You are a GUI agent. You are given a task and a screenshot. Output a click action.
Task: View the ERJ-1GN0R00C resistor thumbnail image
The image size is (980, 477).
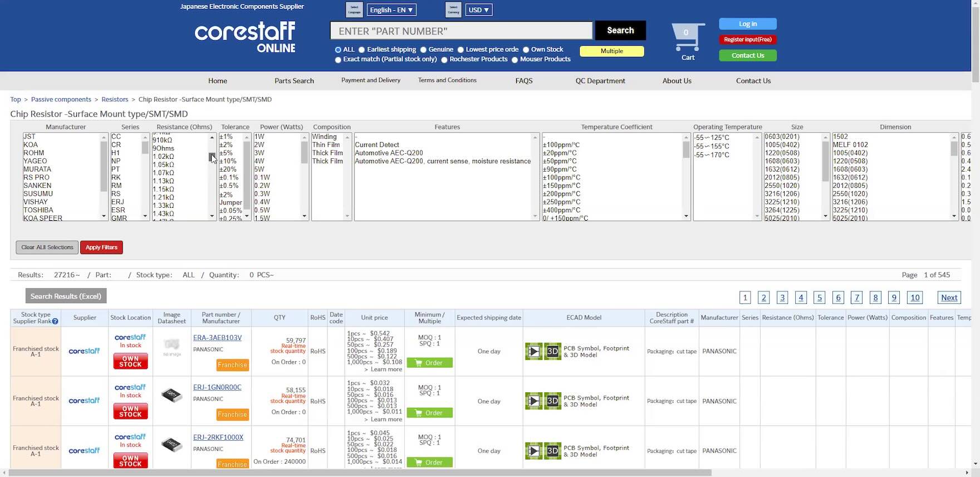point(171,396)
